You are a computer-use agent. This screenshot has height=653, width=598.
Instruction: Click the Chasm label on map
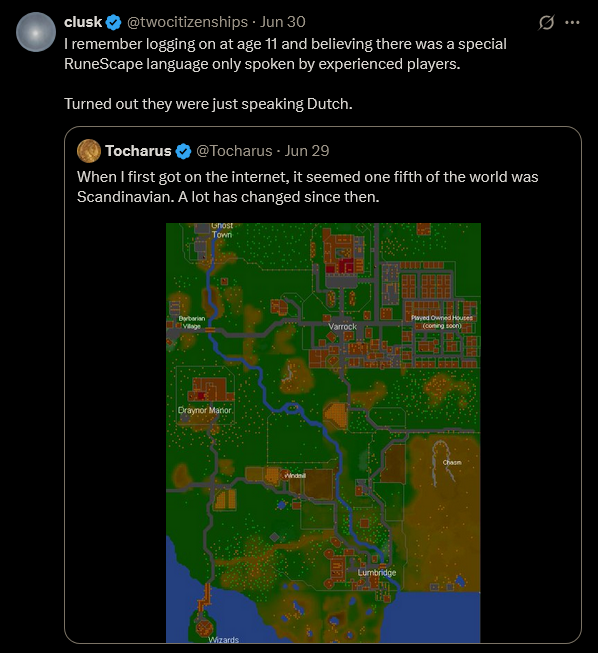click(x=452, y=462)
